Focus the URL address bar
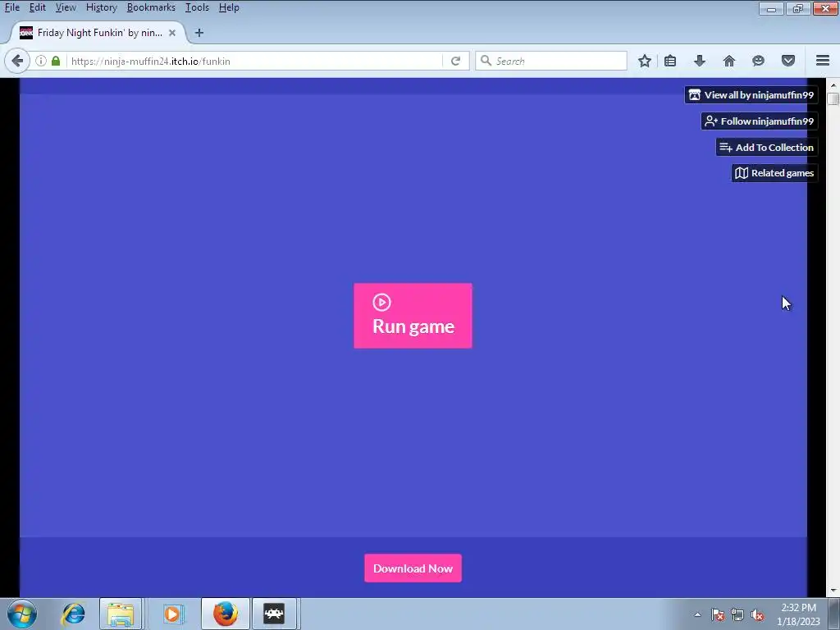 (x=254, y=61)
